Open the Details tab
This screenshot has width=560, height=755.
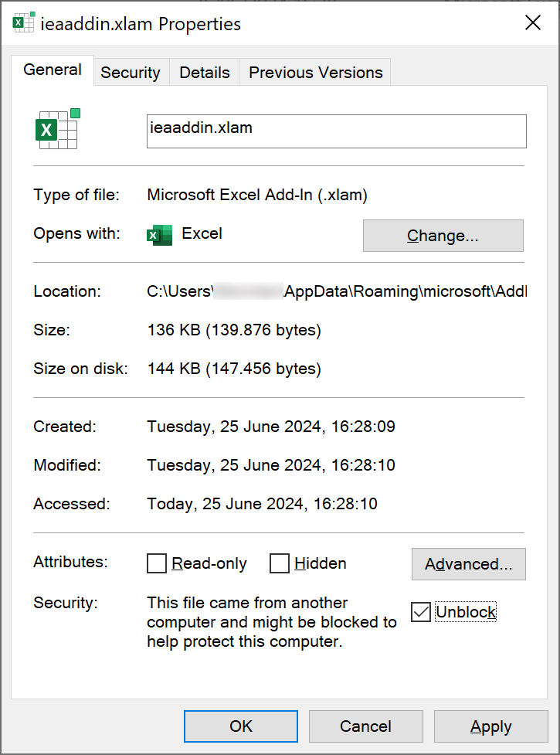[204, 73]
